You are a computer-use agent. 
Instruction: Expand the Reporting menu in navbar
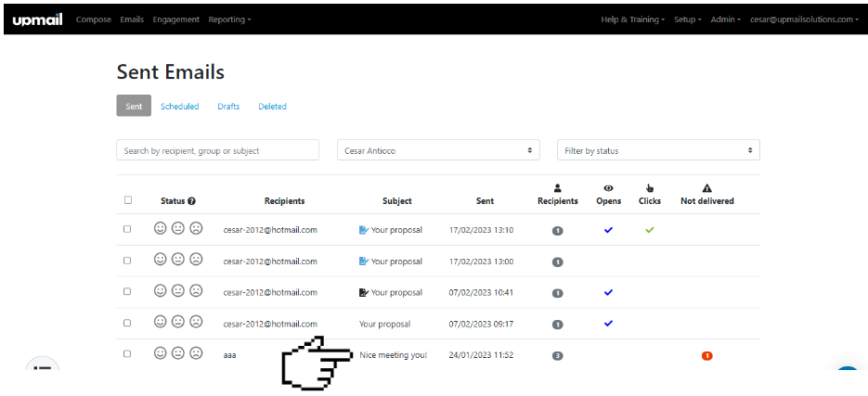[x=229, y=19]
